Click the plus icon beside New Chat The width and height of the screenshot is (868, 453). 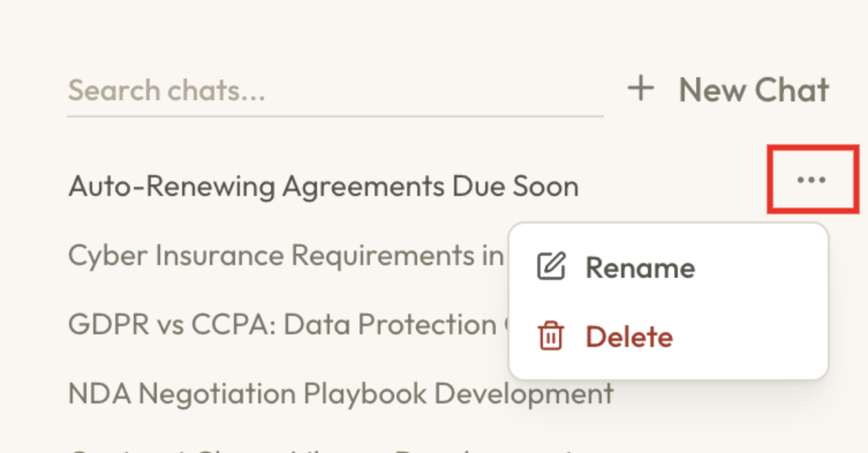click(641, 90)
